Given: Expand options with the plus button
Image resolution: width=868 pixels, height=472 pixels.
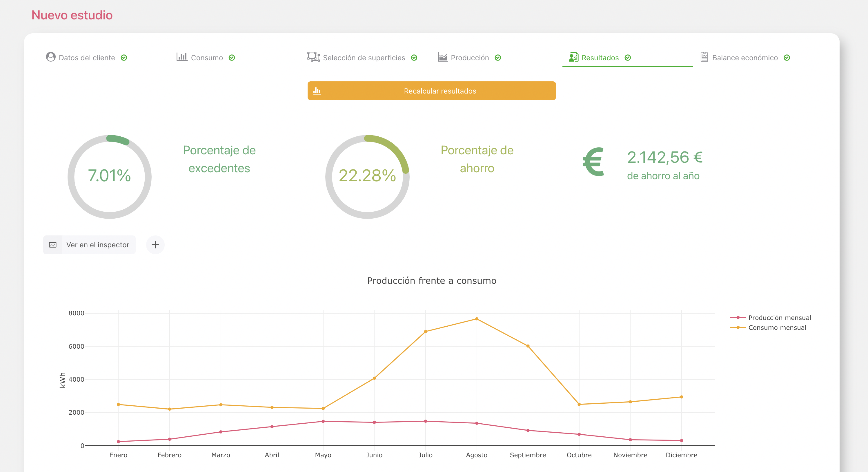Looking at the screenshot, I should (155, 245).
